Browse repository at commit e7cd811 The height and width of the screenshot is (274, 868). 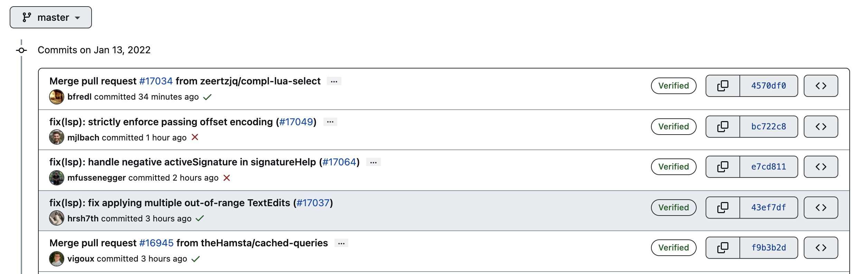click(x=822, y=166)
